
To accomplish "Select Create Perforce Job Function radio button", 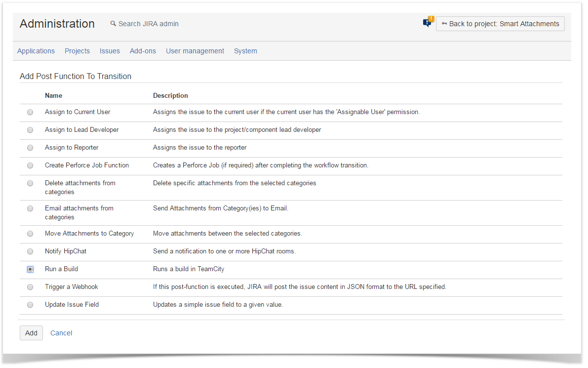I will point(30,165).
